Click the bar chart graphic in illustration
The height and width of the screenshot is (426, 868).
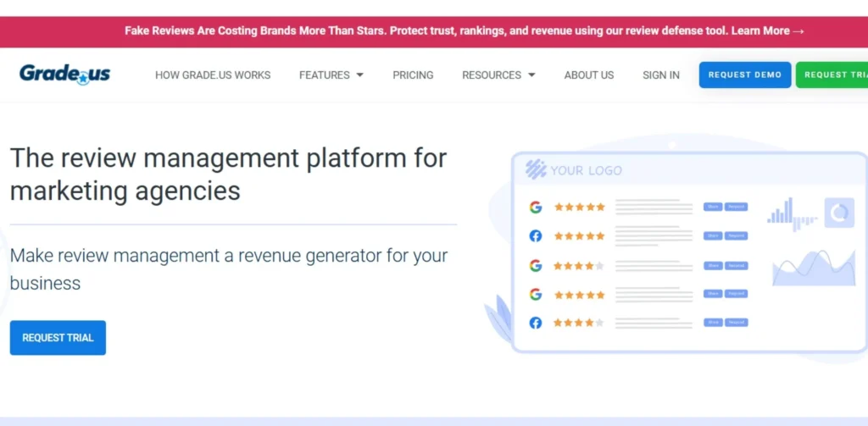pos(792,214)
